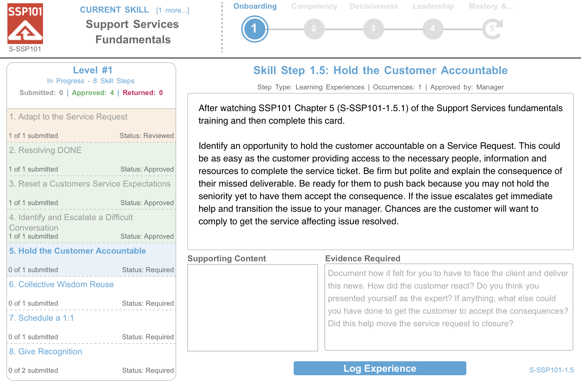Select level 3 Decisiveness circle
The height and width of the screenshot is (392, 581).
(x=373, y=29)
